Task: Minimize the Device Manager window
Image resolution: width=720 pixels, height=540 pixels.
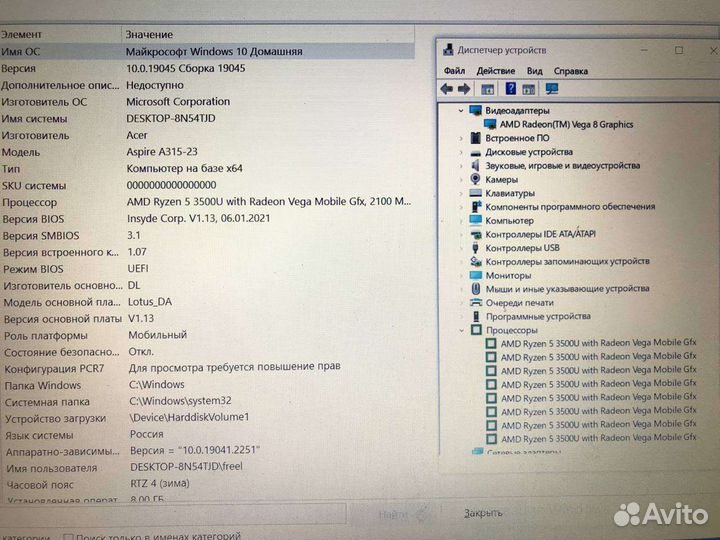Action: (644, 50)
